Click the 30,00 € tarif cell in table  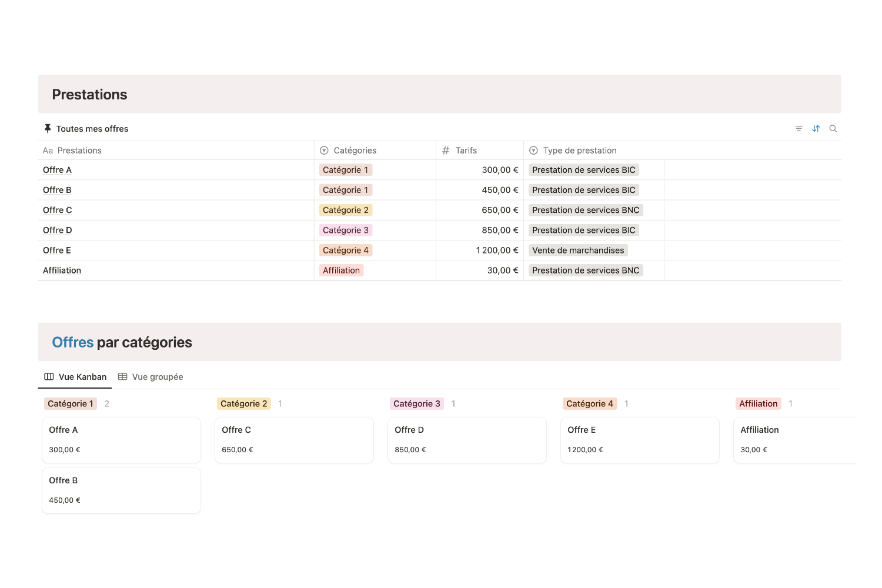click(480, 270)
